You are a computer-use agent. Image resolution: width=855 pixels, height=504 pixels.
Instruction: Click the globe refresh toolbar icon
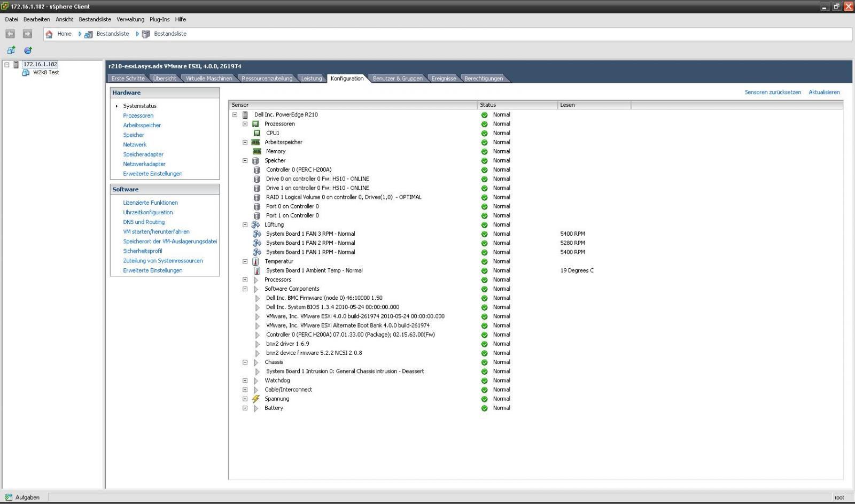coord(28,50)
